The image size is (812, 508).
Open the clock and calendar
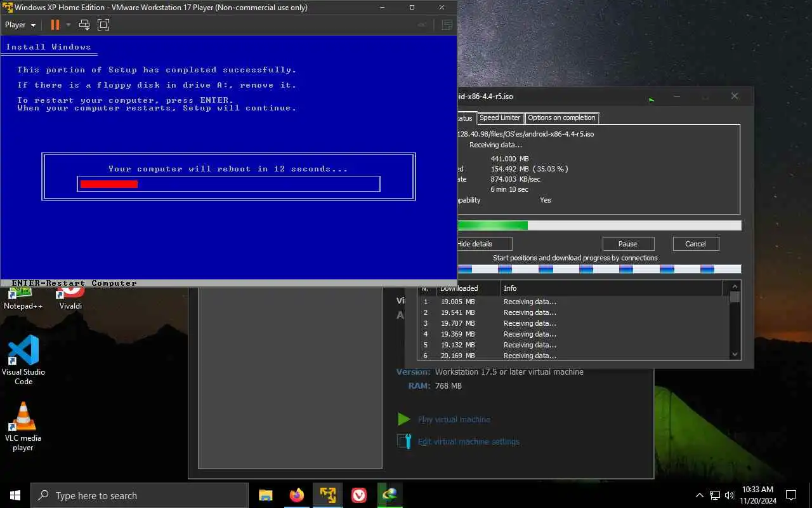pyautogui.click(x=758, y=495)
